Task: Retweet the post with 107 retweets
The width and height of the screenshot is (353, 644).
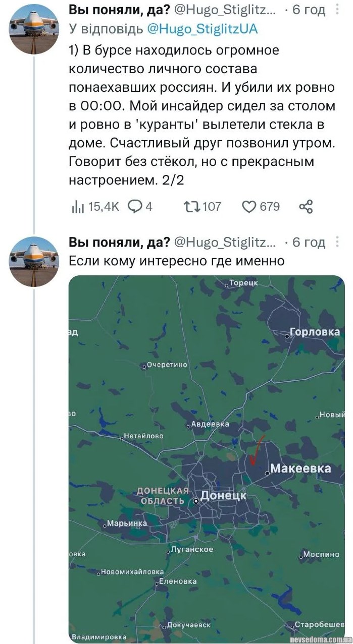Action: tap(191, 206)
